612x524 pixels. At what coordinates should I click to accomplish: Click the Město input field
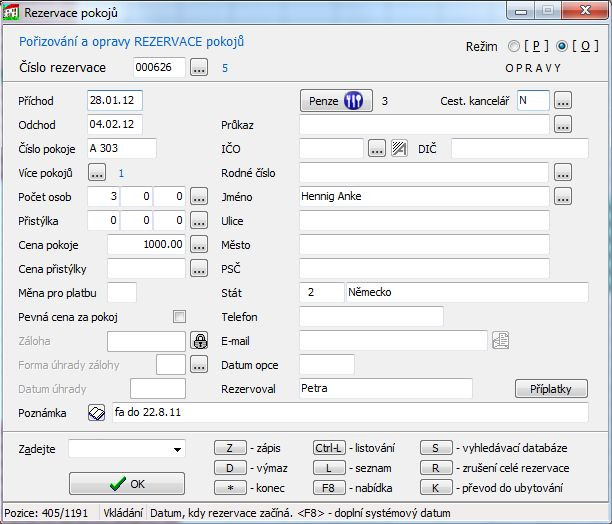coord(424,245)
